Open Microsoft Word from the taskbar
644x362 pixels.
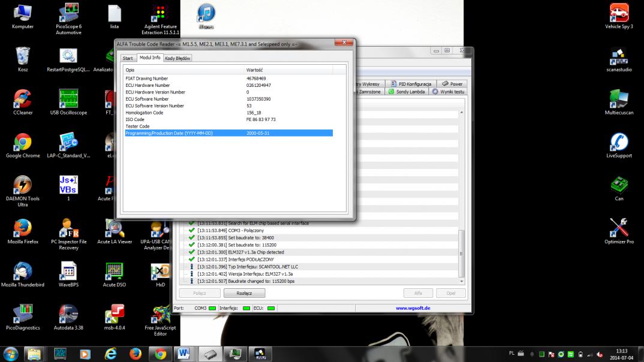183,354
